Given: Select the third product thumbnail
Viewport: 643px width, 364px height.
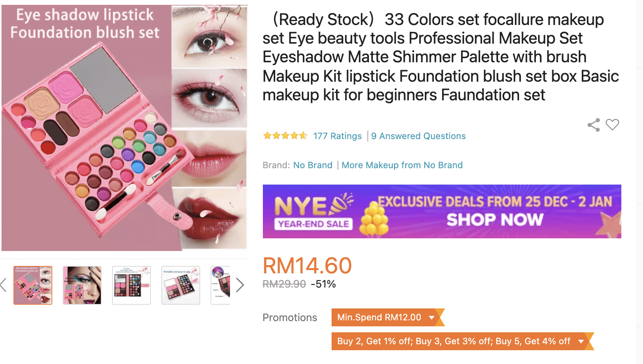Looking at the screenshot, I should [131, 285].
